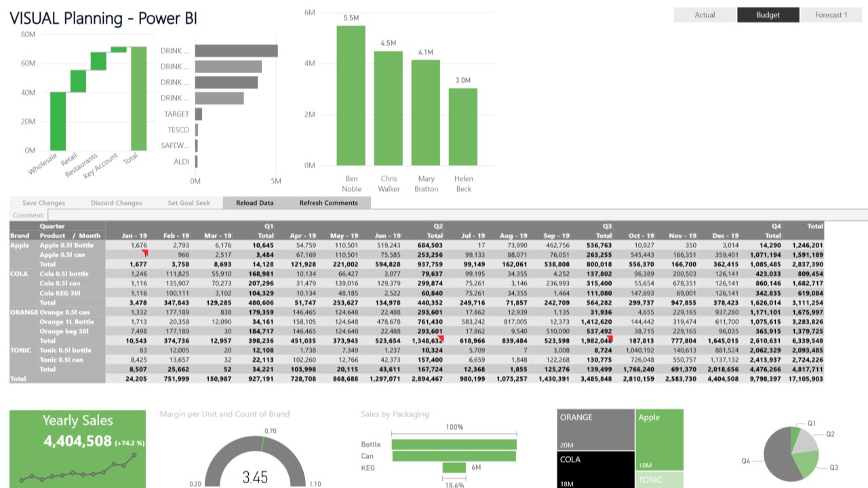Viewport: 868px width, 488px height.
Task: Click the 9,798,397 Q4 total cell
Action: coord(765,378)
